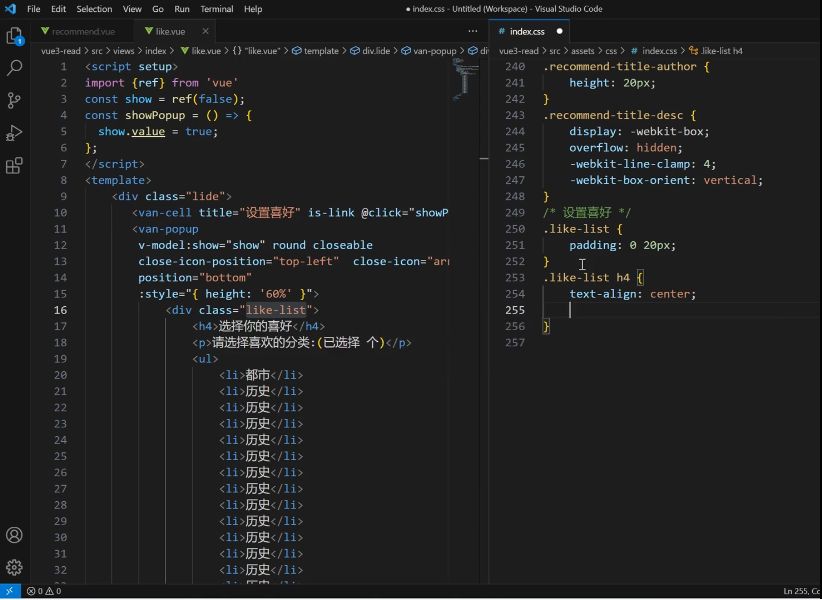Click the errors and warnings status indicator

44,591
